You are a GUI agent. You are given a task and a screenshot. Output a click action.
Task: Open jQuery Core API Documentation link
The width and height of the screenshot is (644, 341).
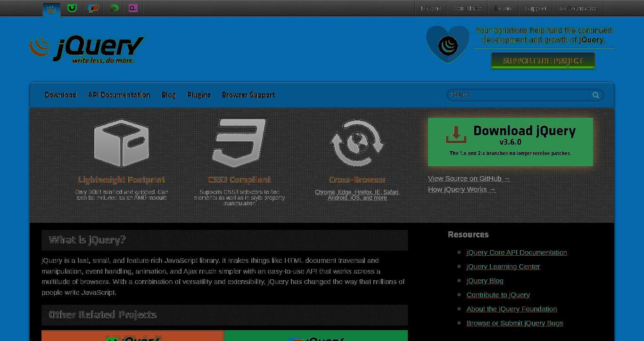click(516, 252)
